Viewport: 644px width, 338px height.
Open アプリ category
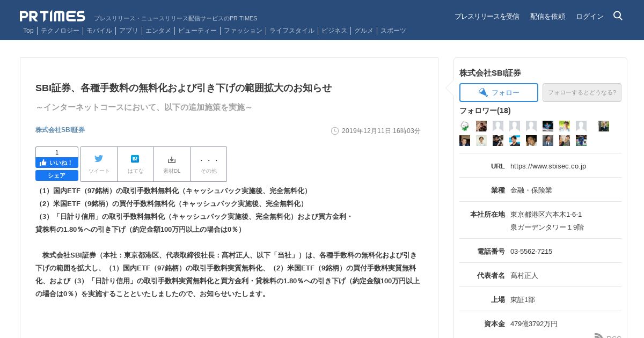(x=129, y=31)
